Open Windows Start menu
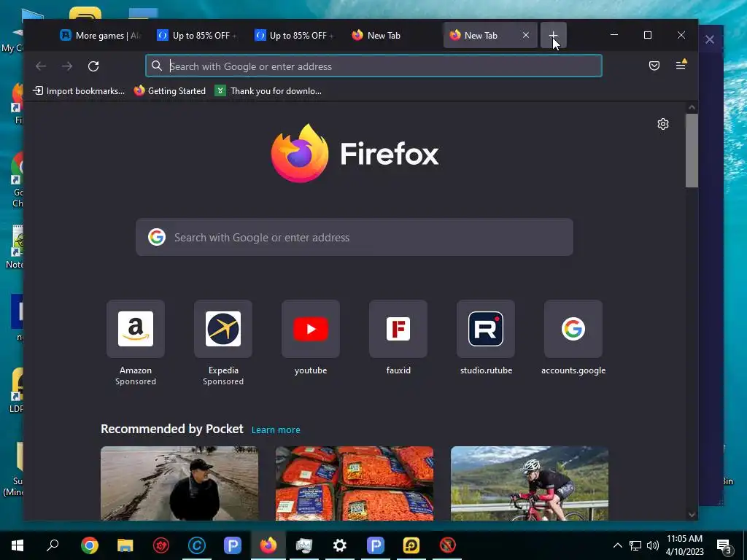Screen dimensions: 747x560 tap(18, 545)
